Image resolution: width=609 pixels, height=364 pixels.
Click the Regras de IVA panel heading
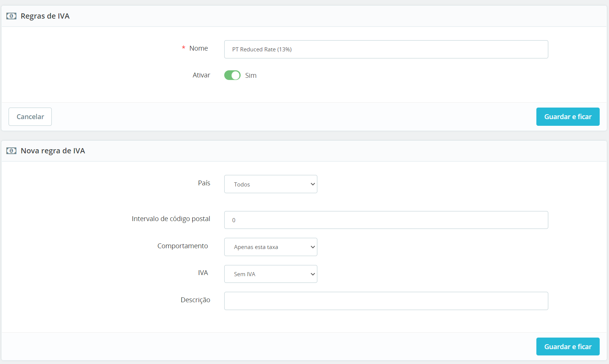pos(45,16)
